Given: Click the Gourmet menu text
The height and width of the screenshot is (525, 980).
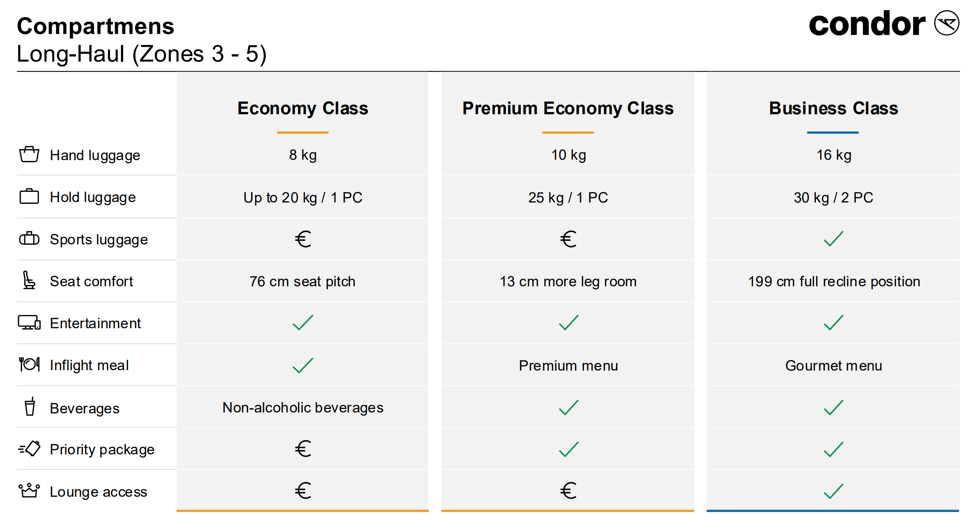Looking at the screenshot, I should point(833,365).
